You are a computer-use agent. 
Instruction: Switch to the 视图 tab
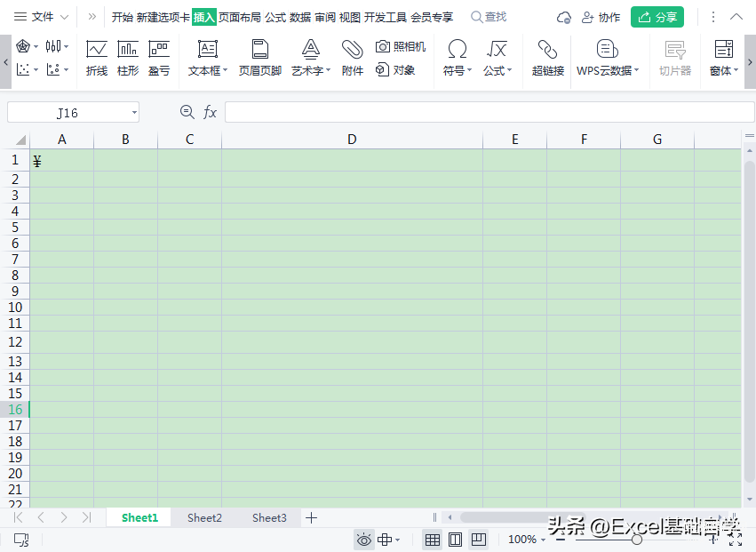tap(349, 18)
